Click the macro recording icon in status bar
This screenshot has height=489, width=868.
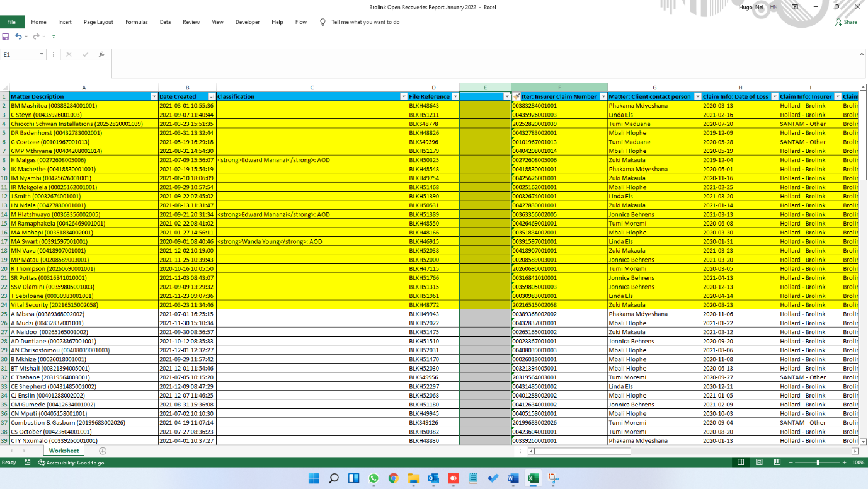click(27, 463)
